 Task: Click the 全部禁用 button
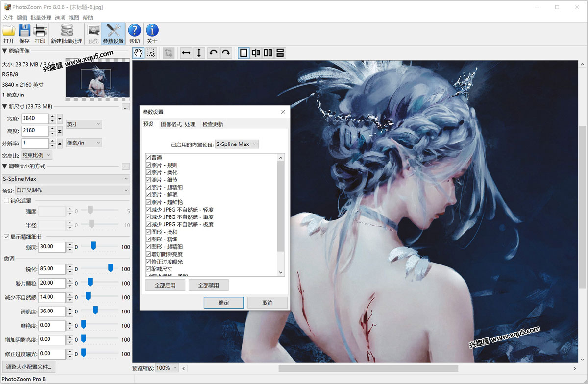click(209, 285)
